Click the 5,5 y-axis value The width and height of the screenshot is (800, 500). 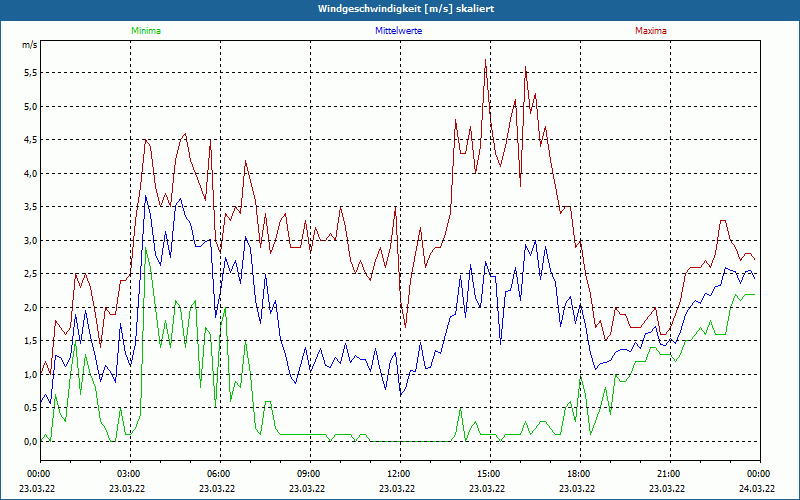tap(31, 73)
